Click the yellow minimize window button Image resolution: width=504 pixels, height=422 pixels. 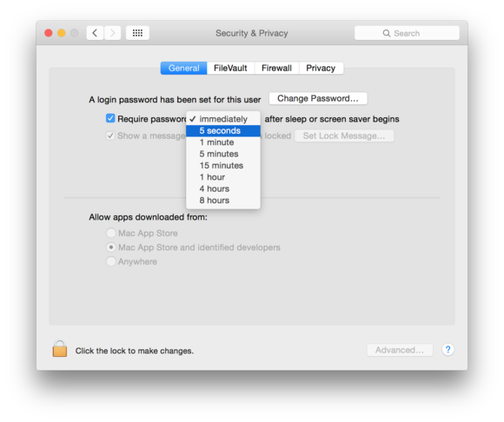(x=62, y=33)
